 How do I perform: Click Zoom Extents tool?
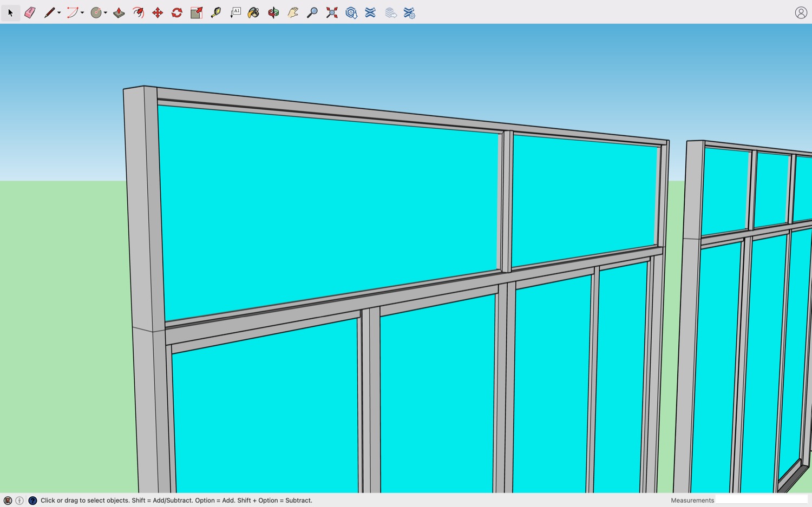click(x=332, y=12)
